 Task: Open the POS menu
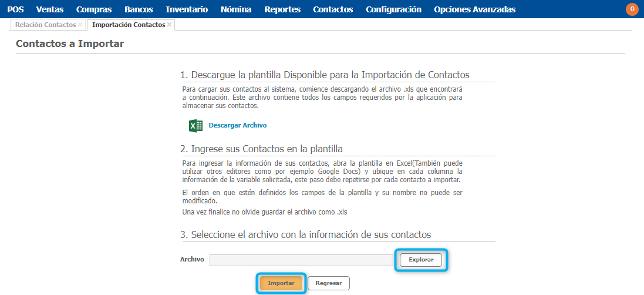click(15, 9)
